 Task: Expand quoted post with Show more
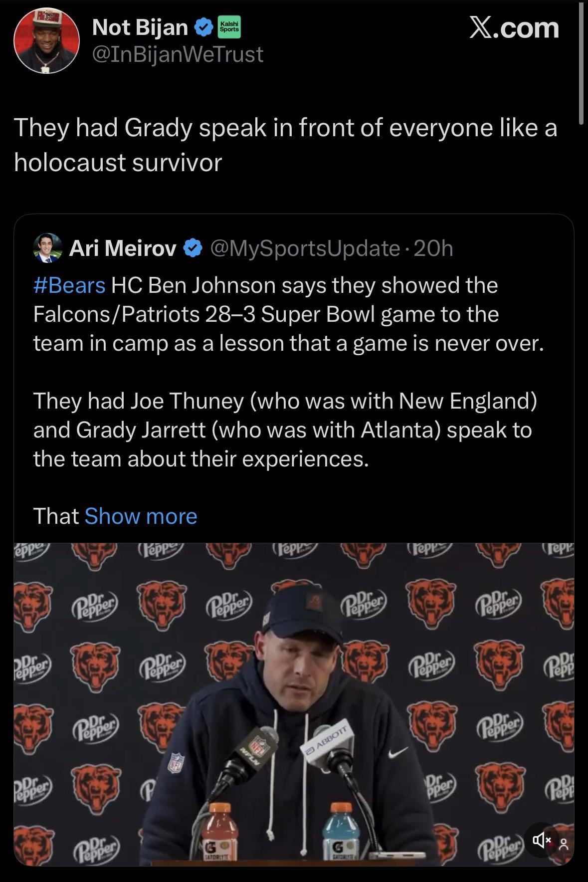pos(141,516)
